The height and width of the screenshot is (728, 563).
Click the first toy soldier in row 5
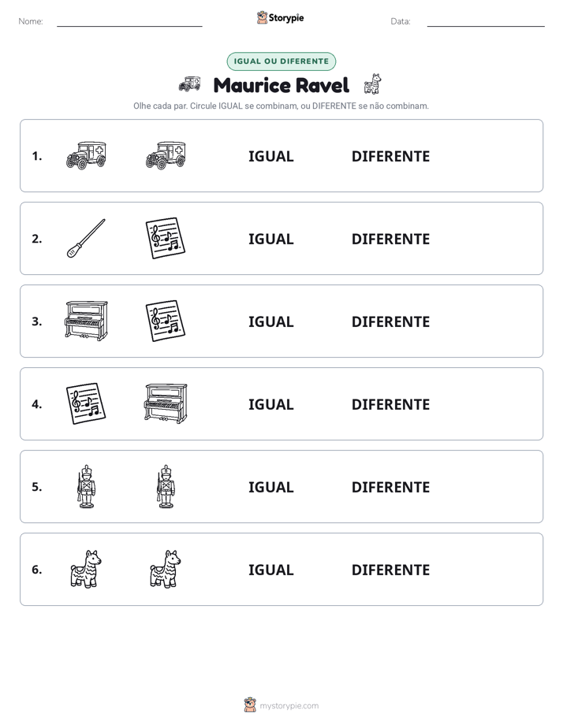tap(86, 486)
